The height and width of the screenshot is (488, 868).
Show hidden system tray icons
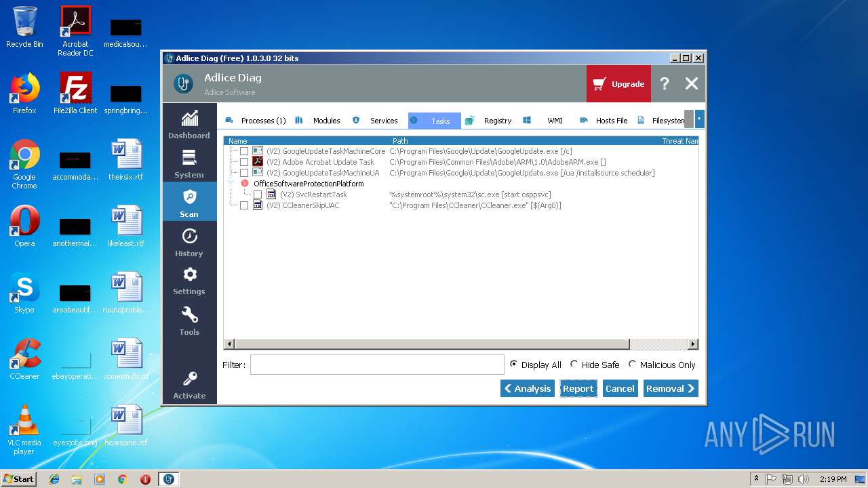(756, 479)
